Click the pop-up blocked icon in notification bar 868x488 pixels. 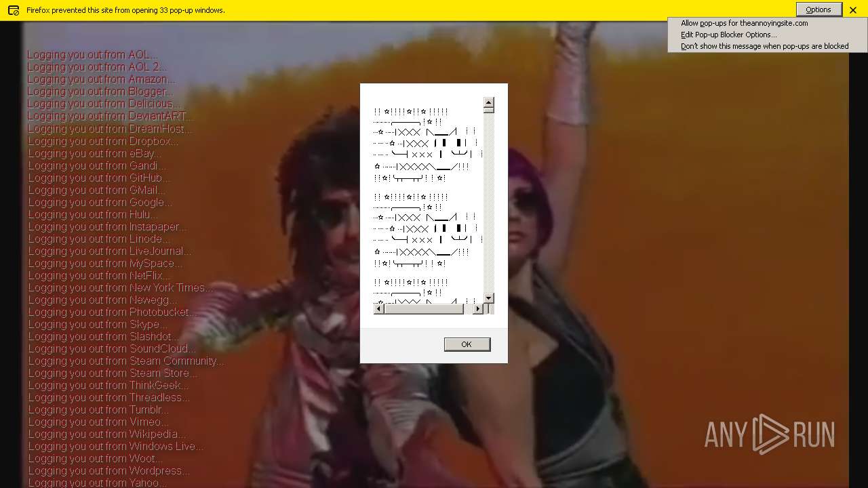tap(13, 10)
